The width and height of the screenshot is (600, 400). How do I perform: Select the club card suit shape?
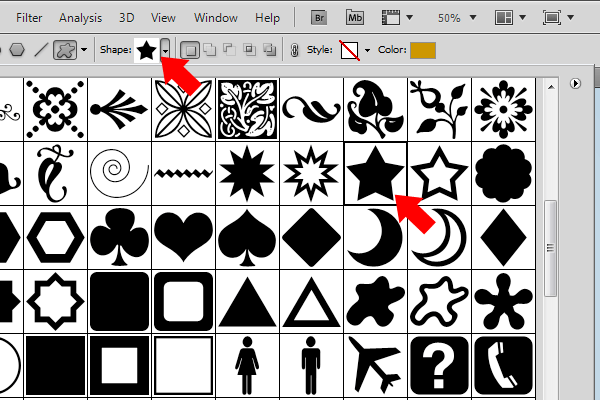tap(119, 237)
